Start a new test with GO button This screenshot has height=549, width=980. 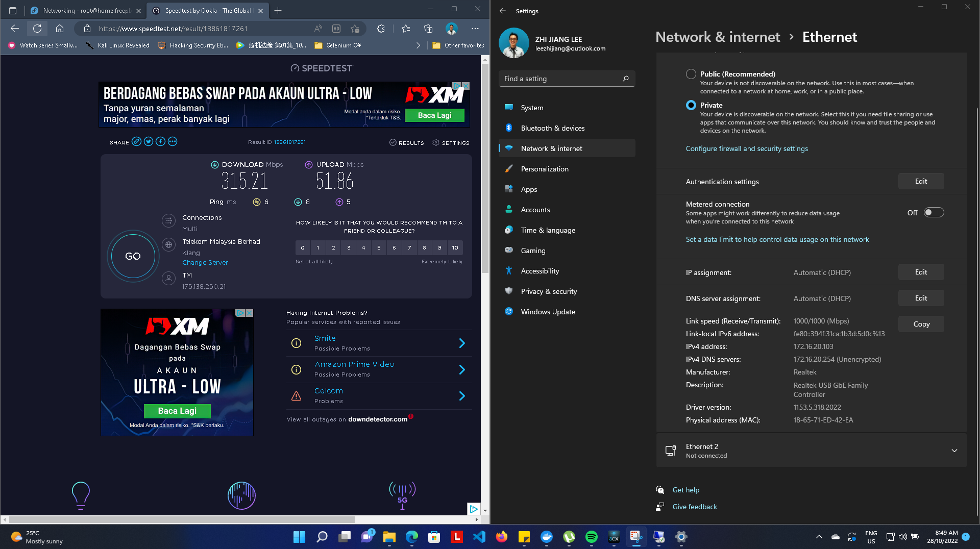point(133,256)
